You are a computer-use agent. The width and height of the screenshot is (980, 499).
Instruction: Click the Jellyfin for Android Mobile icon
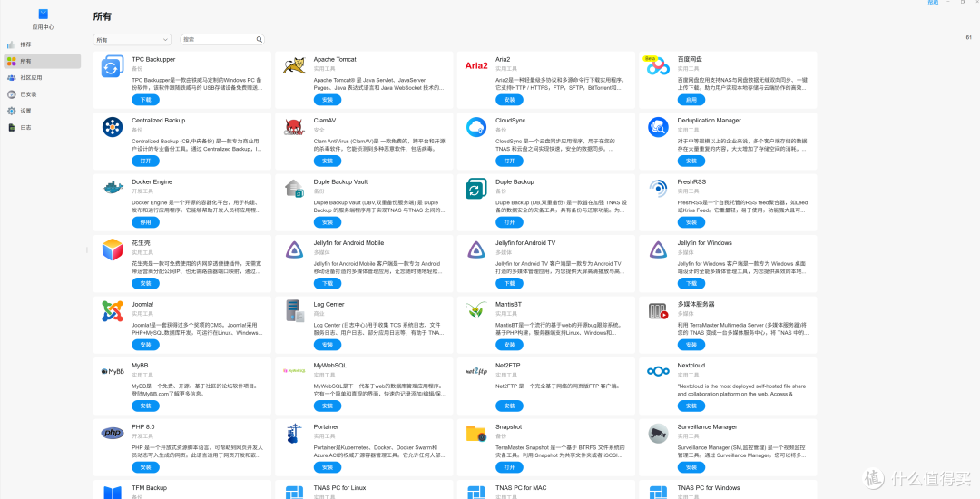[294, 249]
